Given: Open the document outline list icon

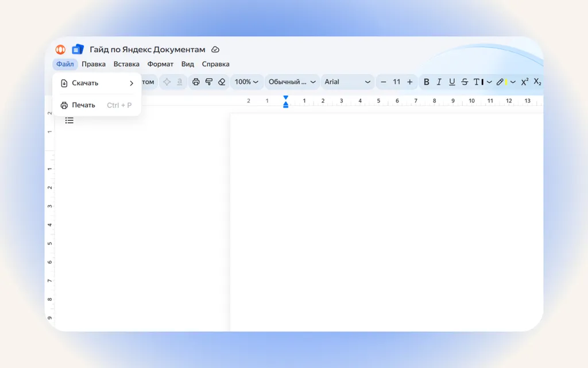Looking at the screenshot, I should [x=69, y=121].
